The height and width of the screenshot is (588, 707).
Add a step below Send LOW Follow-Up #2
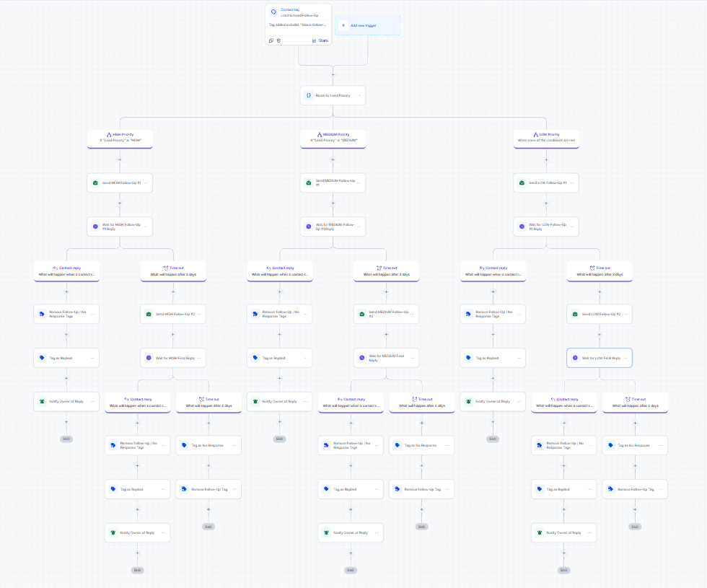600,335
